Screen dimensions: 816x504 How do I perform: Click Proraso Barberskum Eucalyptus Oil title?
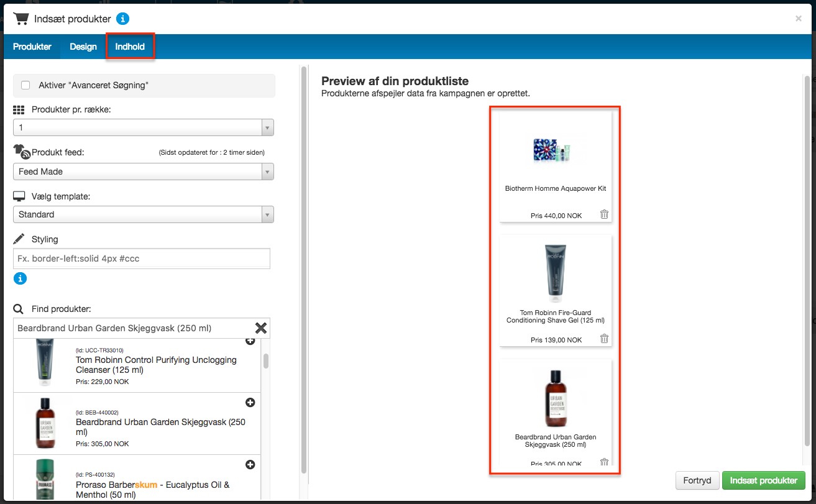(153, 489)
